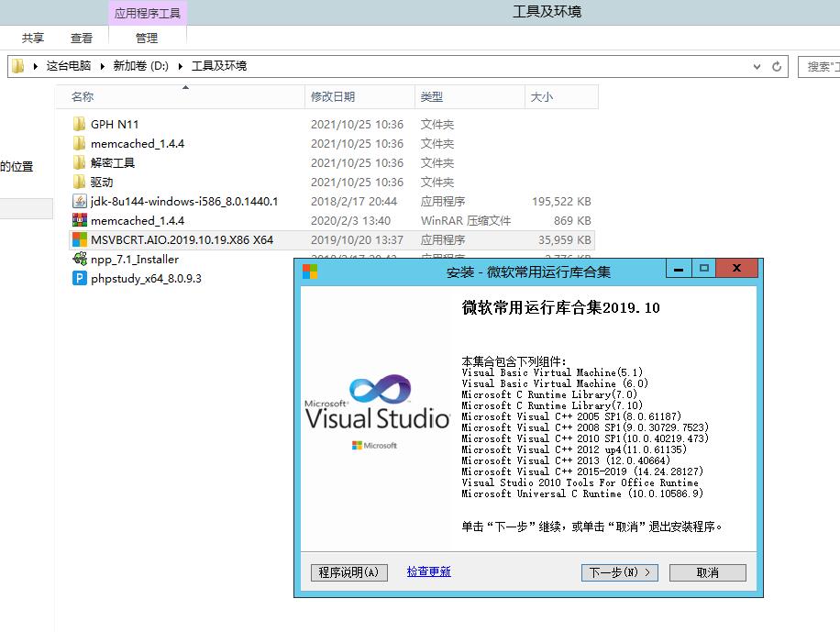Click the MSVBCRT.AIO installer icon

pos(79,240)
